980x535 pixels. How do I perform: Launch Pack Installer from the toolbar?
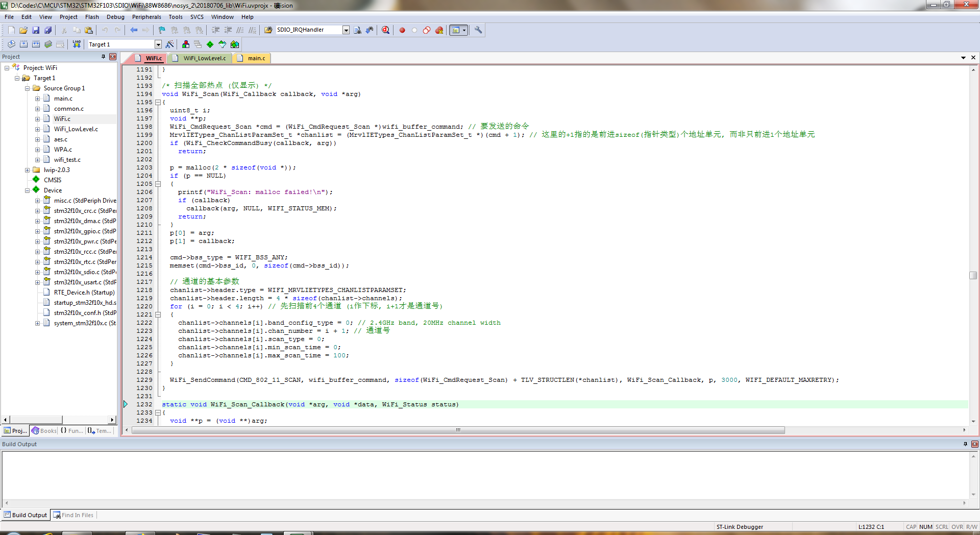click(235, 44)
